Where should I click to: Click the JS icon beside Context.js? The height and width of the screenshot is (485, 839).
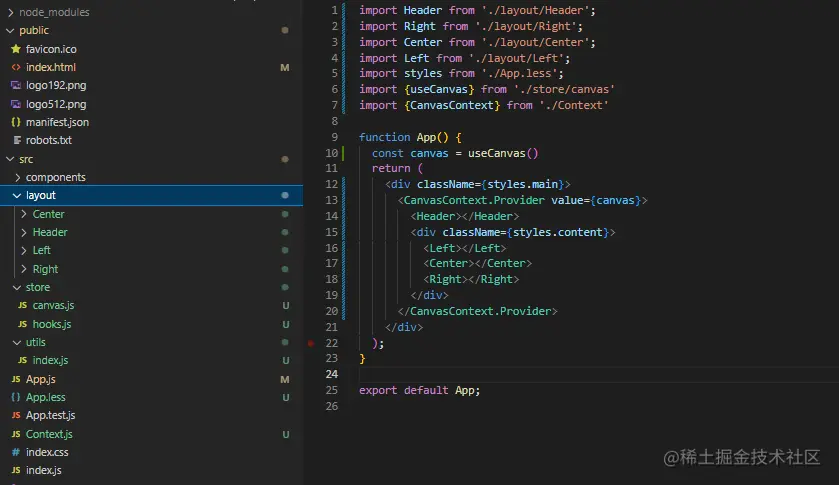tap(16, 434)
